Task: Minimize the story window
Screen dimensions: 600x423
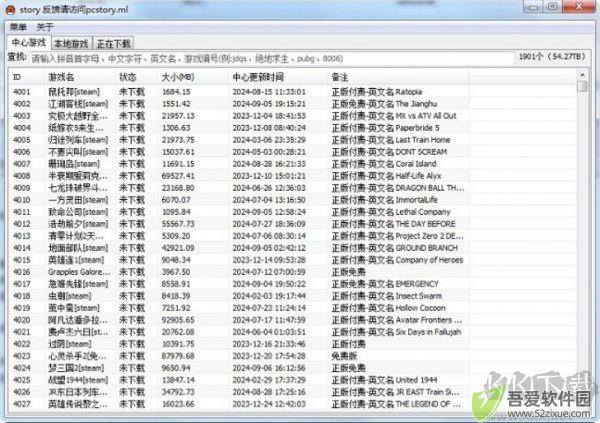Action: pos(533,6)
